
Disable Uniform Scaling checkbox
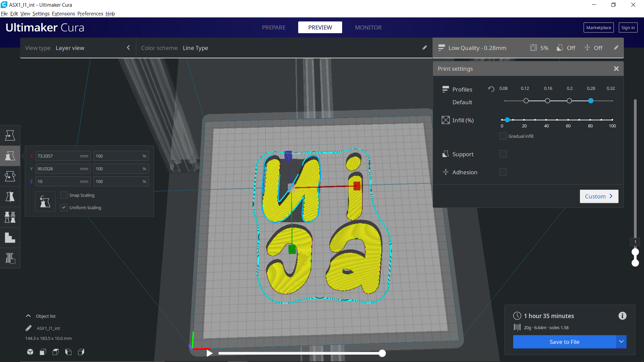point(64,207)
